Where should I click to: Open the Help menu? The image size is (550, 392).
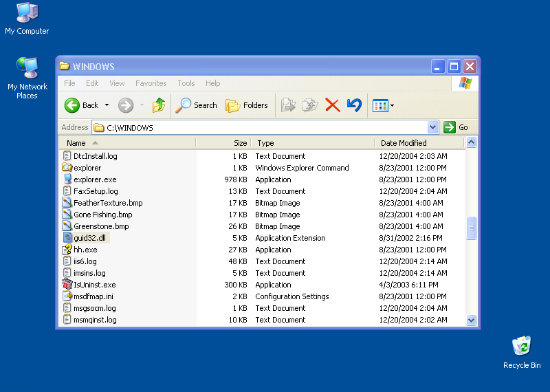click(212, 83)
